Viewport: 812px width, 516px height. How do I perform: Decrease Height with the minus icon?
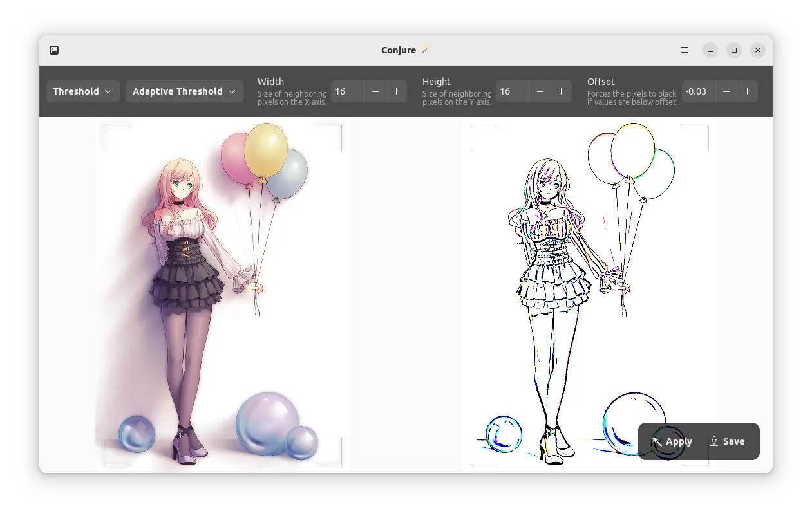point(540,91)
